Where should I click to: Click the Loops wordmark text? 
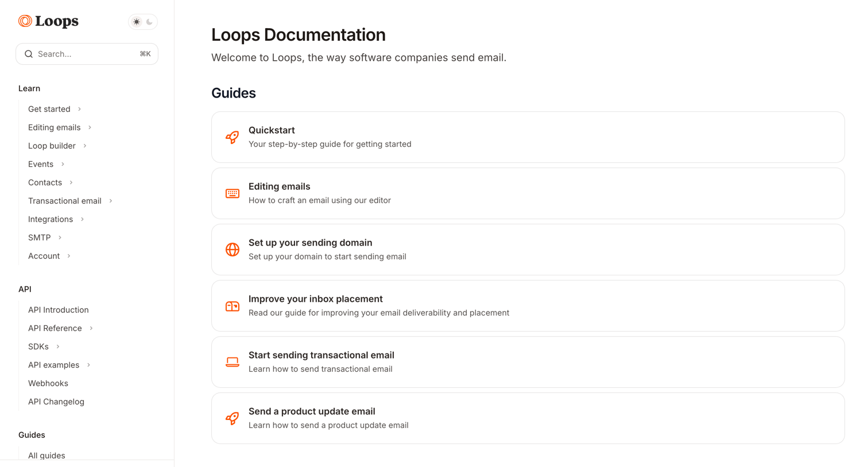pyautogui.click(x=57, y=21)
